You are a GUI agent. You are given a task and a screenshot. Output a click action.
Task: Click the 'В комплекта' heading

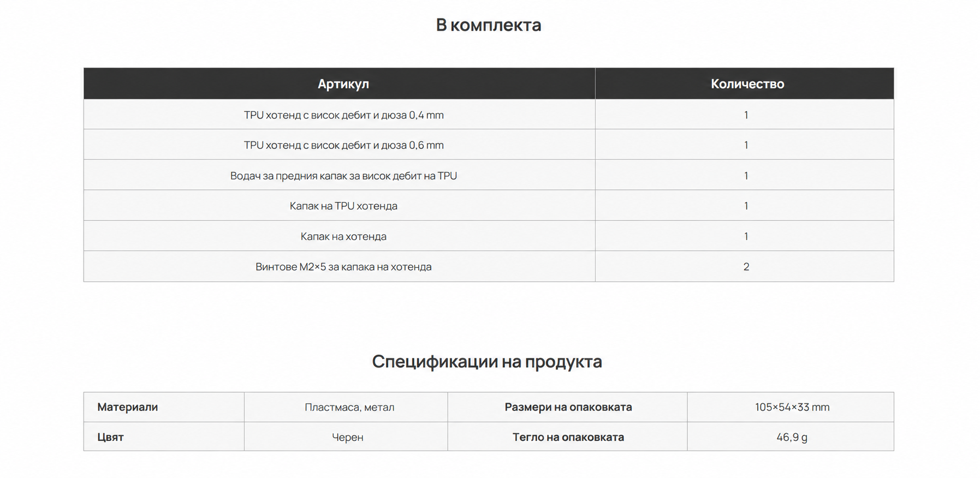[489, 25]
